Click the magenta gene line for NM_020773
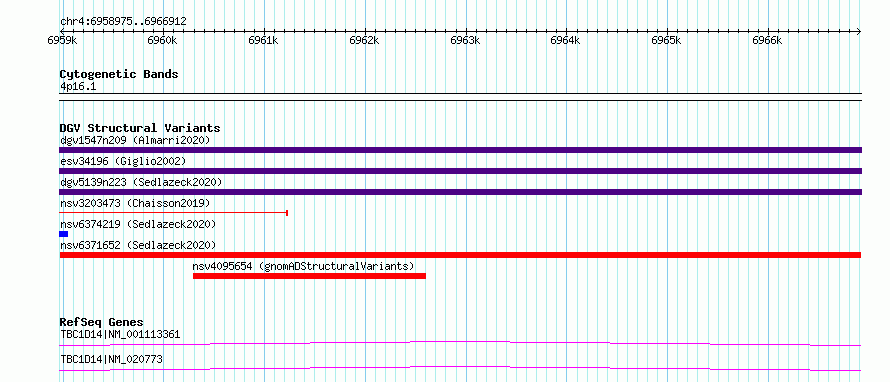The image size is (890, 382). pos(460,369)
